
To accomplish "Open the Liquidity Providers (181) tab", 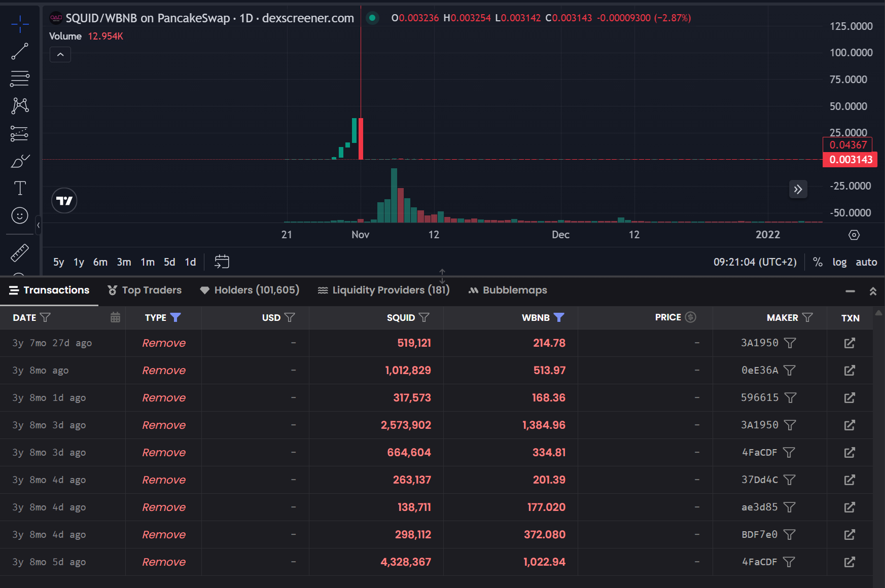I will [384, 290].
